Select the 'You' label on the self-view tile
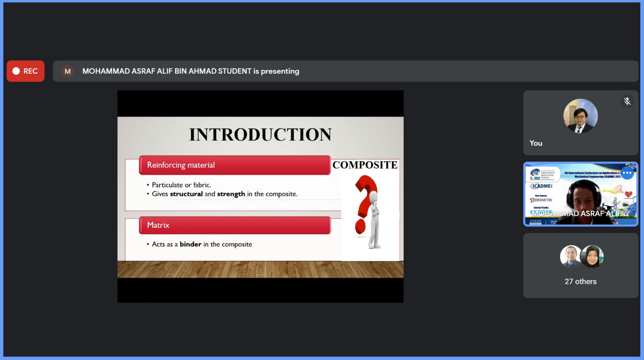This screenshot has height=360, width=644. coord(536,143)
